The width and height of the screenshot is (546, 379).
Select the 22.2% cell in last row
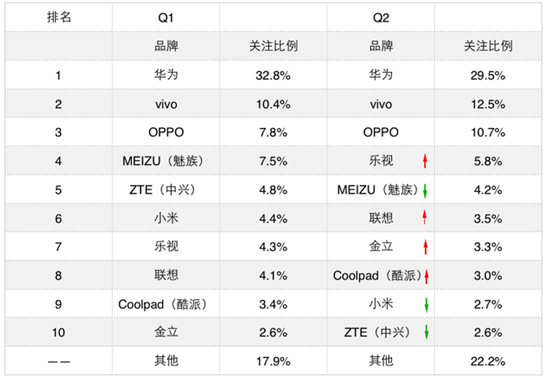[488, 361]
